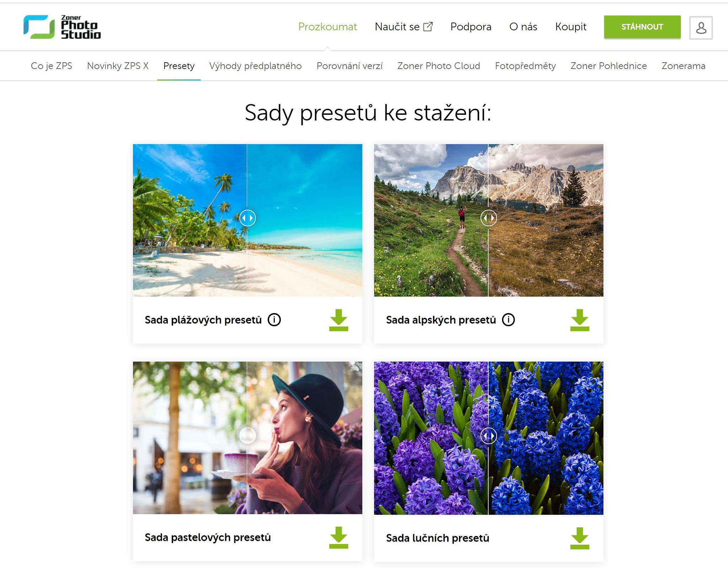Click the beach photo comparison slider handle
The image size is (728, 570).
coord(247,218)
